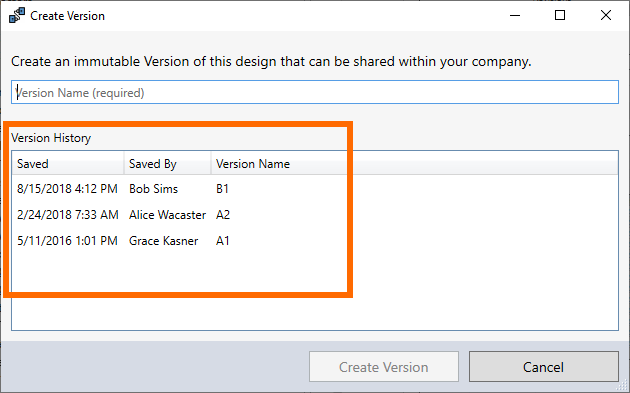Click Grace Kasner in Saved By column
Image resolution: width=630 pixels, height=393 pixels.
(x=163, y=241)
